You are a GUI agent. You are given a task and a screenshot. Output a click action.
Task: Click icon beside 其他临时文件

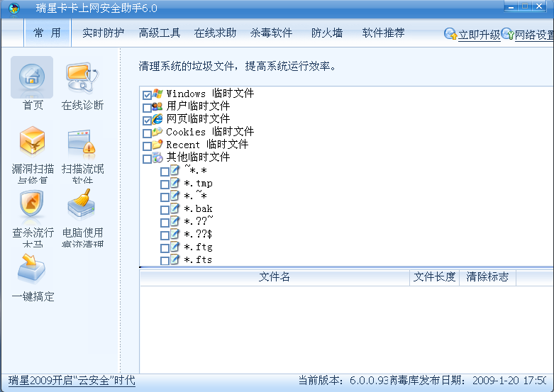tap(157, 157)
